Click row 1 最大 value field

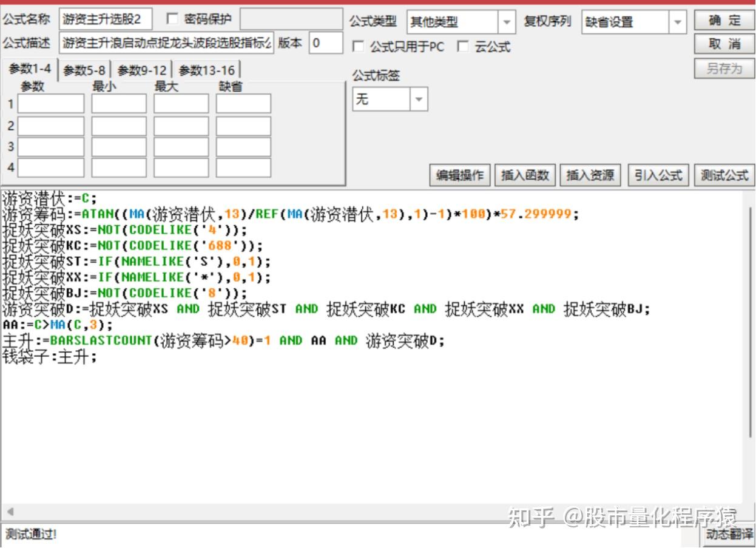click(x=181, y=104)
